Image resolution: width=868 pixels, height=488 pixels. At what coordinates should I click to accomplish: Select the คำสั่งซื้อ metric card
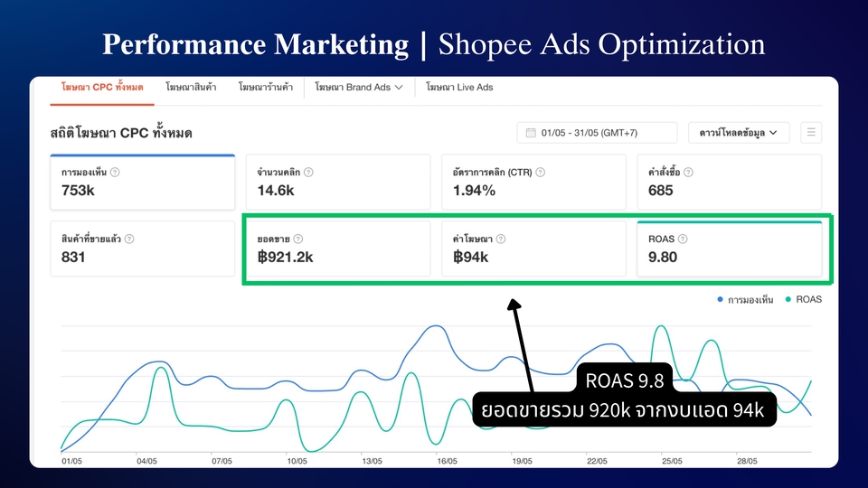click(730, 182)
